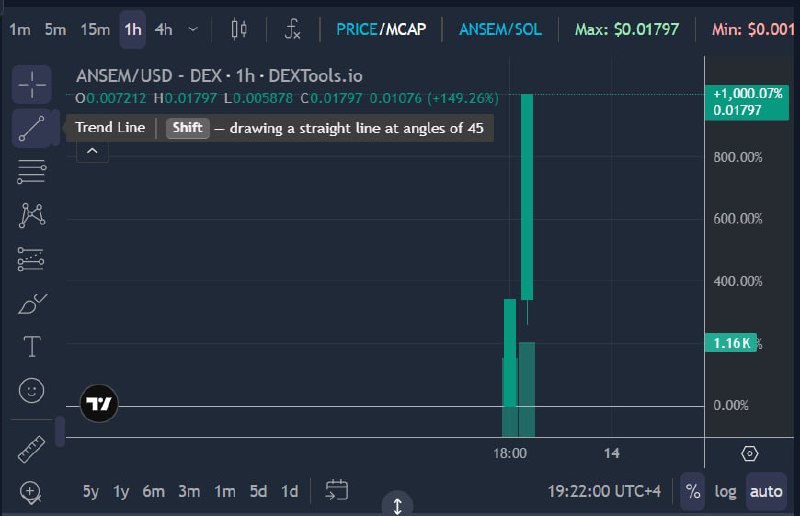Screen dimensions: 800x516
Task: Expand the additional timeframes dropdown
Action: [x=193, y=29]
